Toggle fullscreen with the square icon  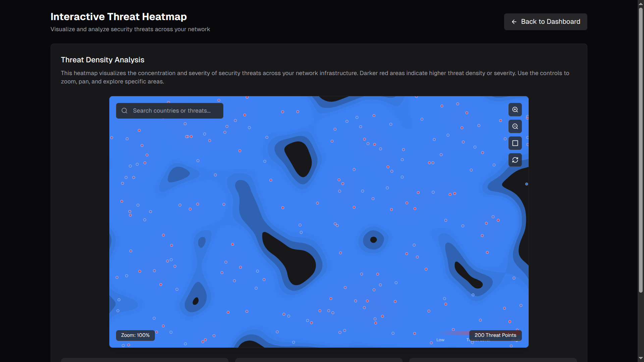tap(515, 143)
